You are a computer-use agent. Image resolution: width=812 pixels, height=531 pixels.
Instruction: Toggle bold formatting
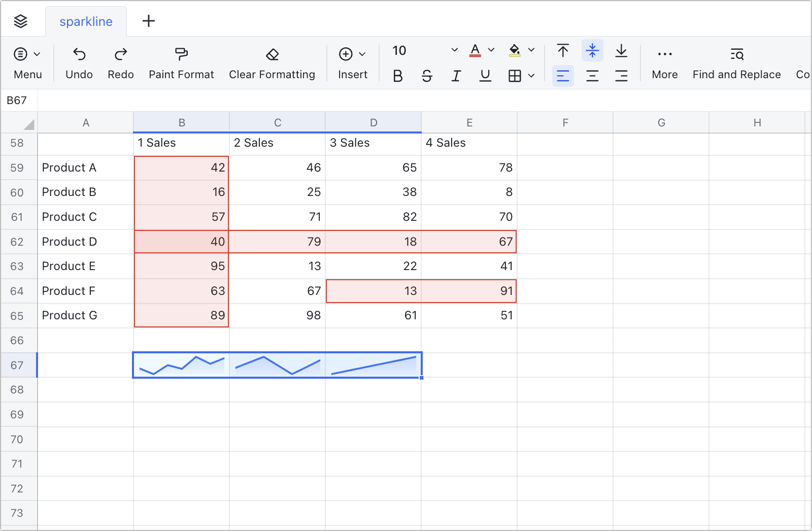[x=397, y=75]
